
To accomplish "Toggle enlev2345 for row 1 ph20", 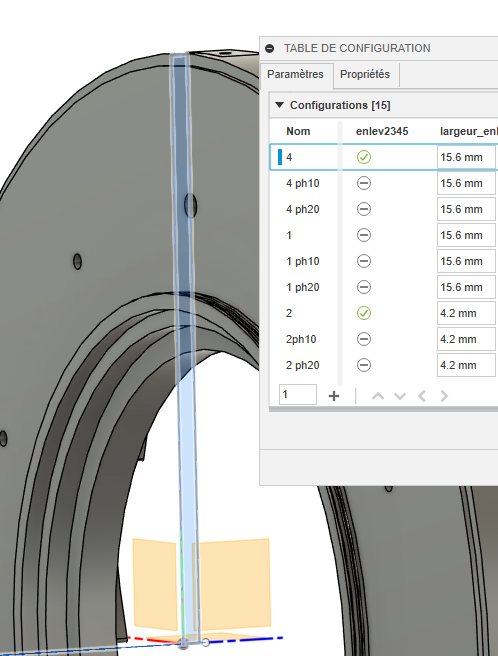I will (x=364, y=287).
